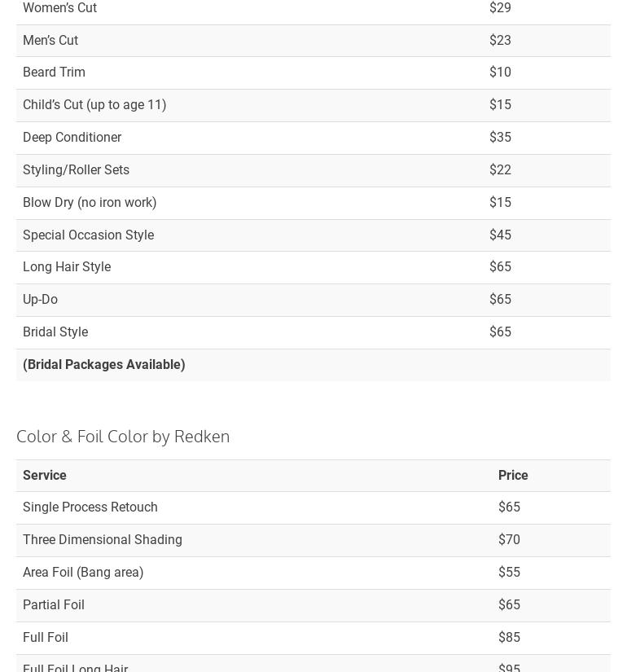The image size is (627, 672).
Task: Click the Three Dimensional Shading label
Action: click(x=103, y=540)
